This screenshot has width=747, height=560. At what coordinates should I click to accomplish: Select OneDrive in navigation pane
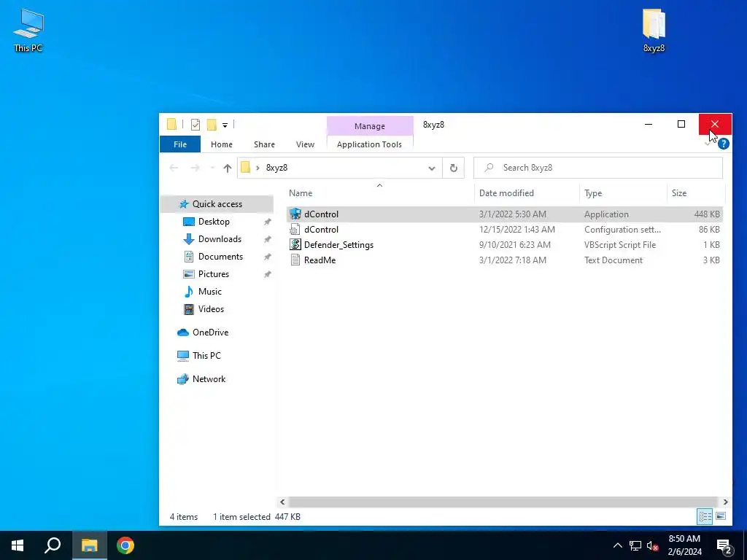(x=210, y=332)
